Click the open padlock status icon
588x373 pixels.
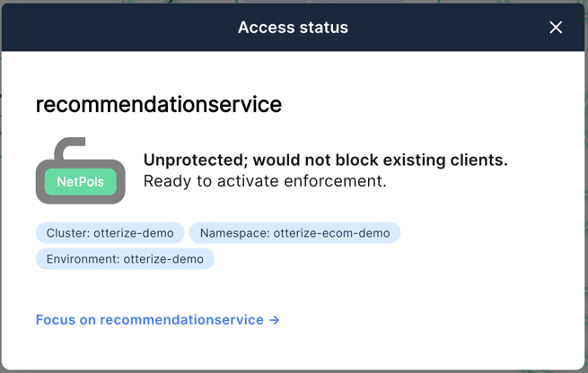pyautogui.click(x=81, y=170)
